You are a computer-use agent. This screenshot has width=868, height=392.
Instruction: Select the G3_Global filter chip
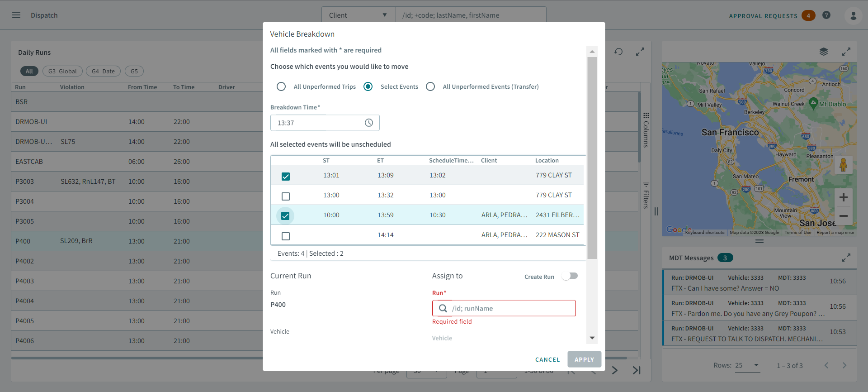(62, 71)
